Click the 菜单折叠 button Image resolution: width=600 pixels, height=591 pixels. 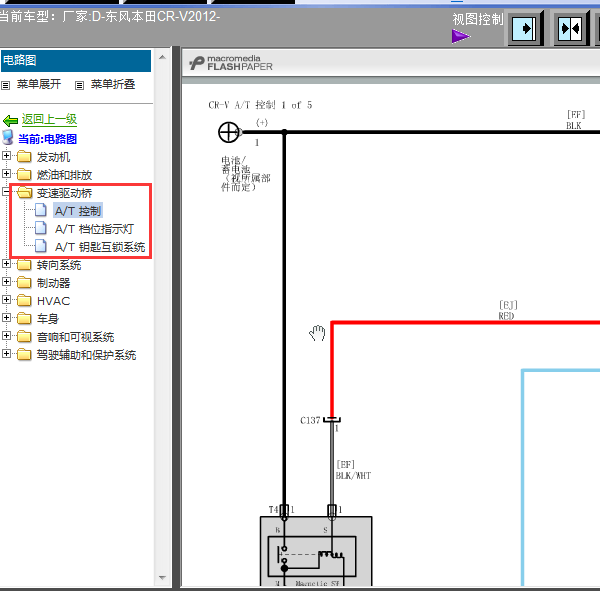113,84
